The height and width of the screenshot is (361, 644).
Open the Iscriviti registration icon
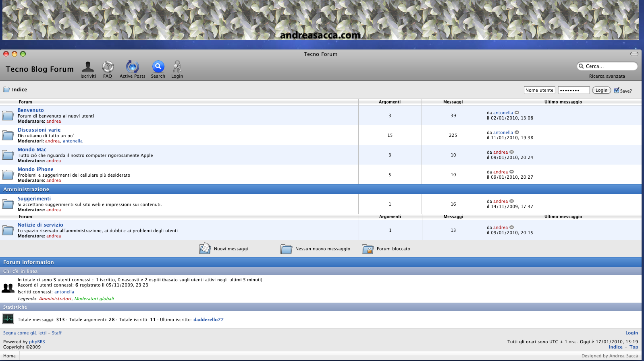[x=88, y=67]
